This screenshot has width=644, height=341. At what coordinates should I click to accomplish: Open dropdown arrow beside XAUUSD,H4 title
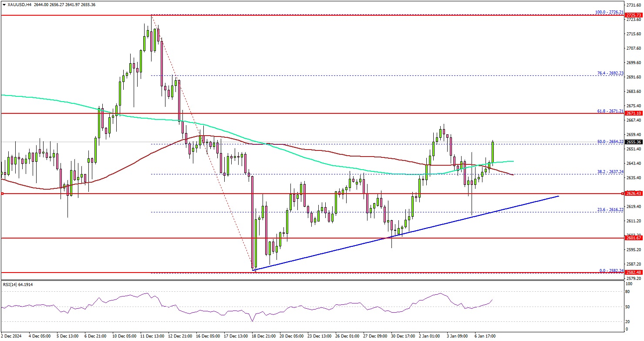point(3,4)
